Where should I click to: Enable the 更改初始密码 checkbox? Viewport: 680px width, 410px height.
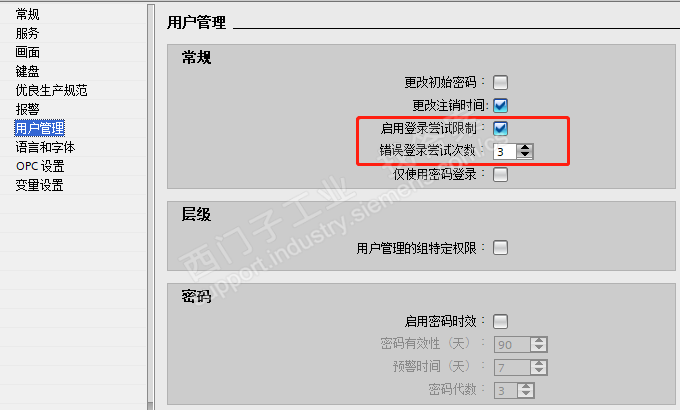point(500,82)
